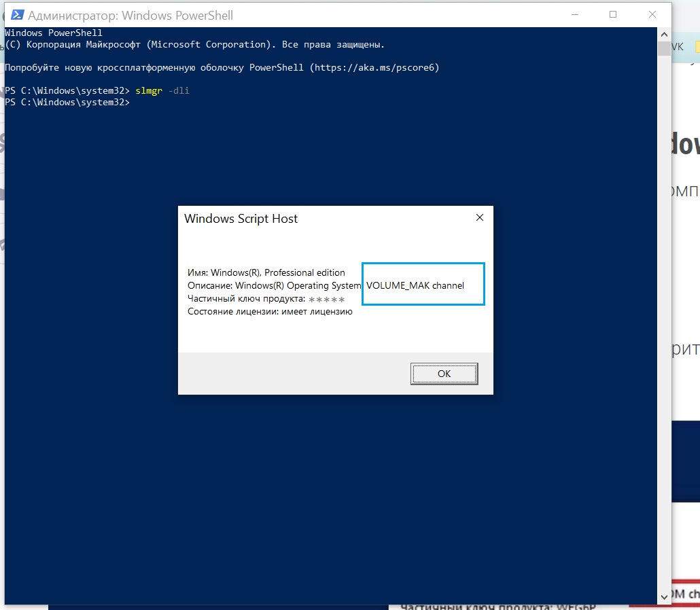
Task: Click the 'slmgr -dli' command text
Action: click(162, 90)
